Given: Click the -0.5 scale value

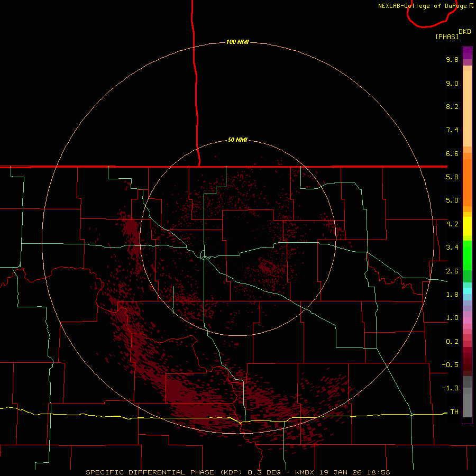Looking at the screenshot, I should coord(450,364).
